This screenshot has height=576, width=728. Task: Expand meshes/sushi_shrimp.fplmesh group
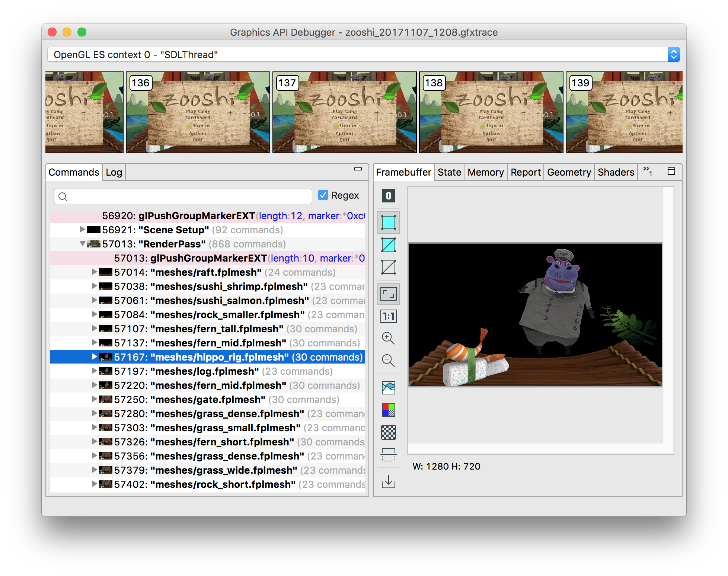coord(94,286)
